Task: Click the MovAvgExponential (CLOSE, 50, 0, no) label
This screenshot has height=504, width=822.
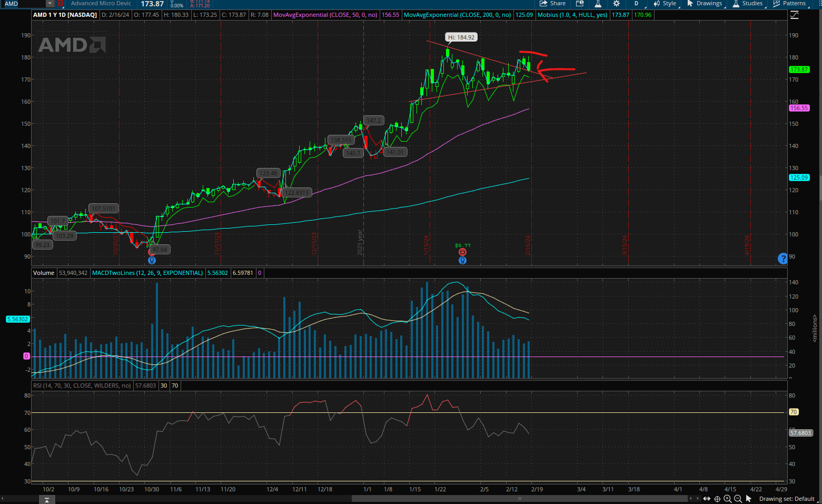Action: (325, 15)
